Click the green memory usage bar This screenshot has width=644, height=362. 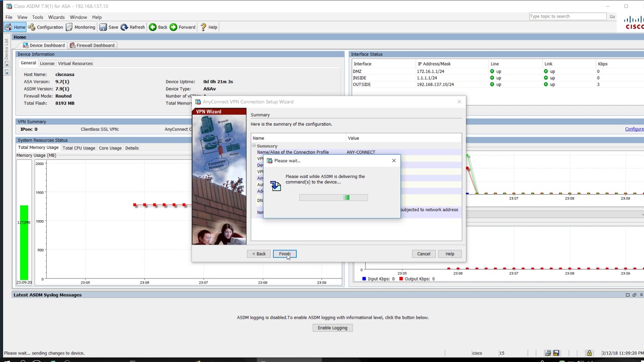click(x=24, y=242)
